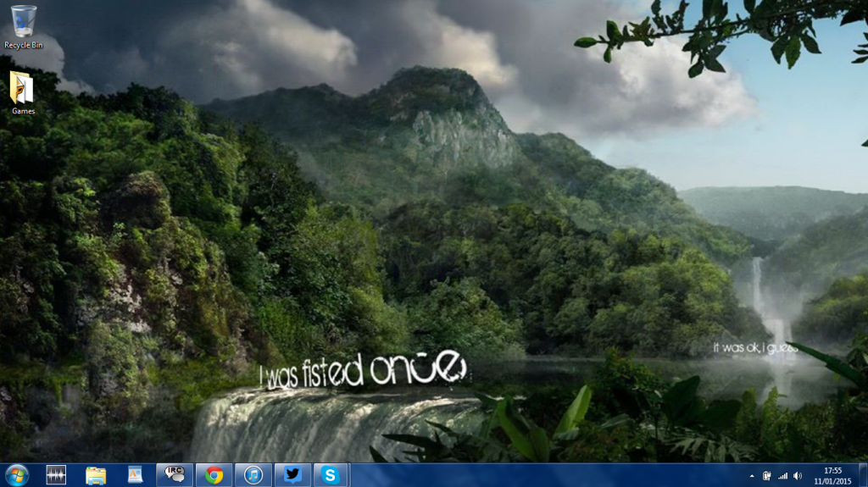Select the Recycle Bin desktop icon

click(x=23, y=26)
